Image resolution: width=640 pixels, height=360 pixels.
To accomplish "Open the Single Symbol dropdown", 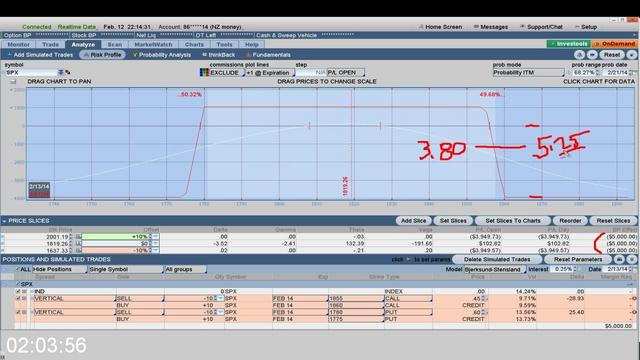I will (126, 269).
